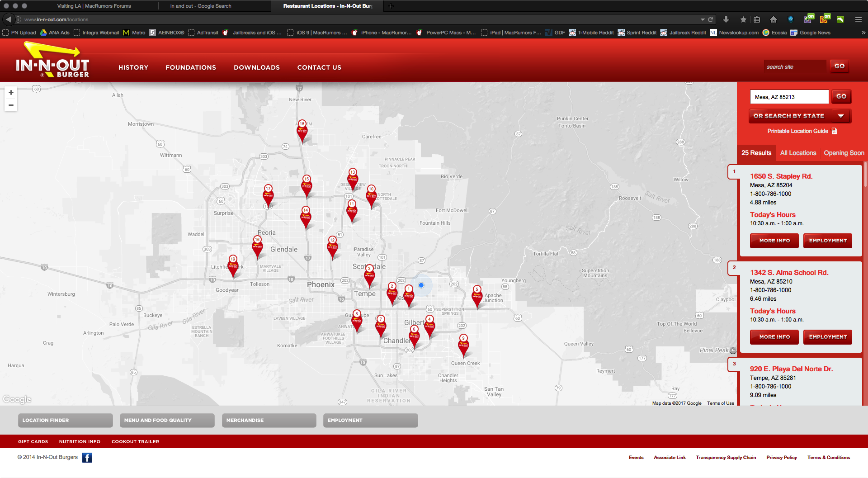
Task: Click GO next to the location field
Action: pos(841,96)
